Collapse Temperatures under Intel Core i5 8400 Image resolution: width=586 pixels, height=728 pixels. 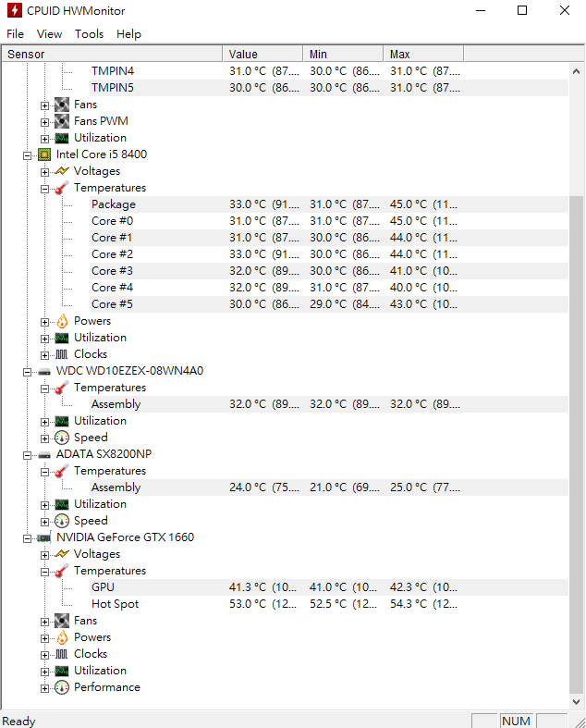pyautogui.click(x=44, y=189)
